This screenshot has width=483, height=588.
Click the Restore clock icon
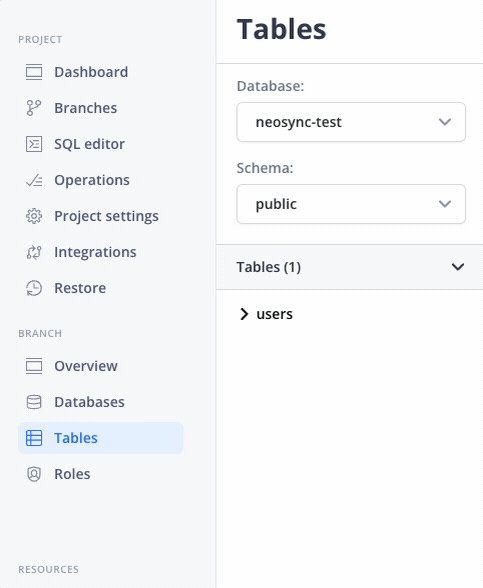34,288
